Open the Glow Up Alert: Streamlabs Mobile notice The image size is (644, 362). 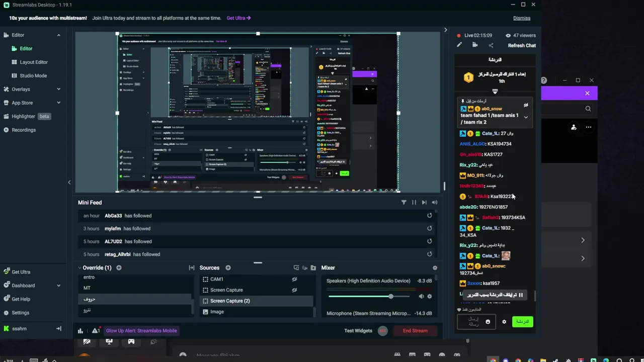point(141,331)
